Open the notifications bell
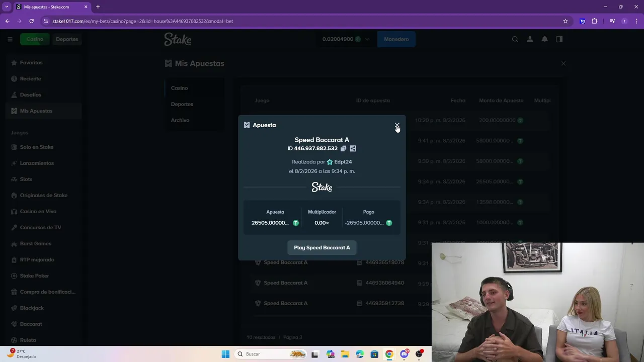 pyautogui.click(x=544, y=39)
